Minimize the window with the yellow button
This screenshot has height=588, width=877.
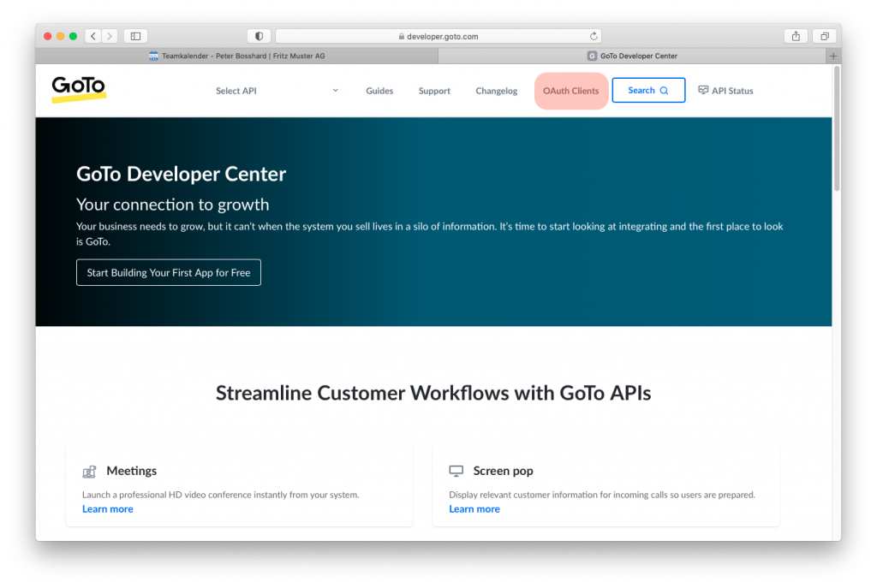61,36
